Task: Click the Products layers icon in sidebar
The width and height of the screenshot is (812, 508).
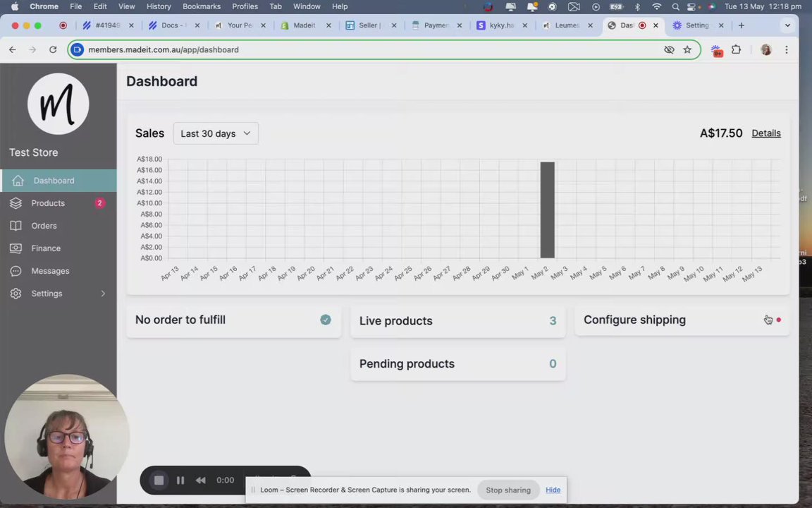Action: point(16,203)
